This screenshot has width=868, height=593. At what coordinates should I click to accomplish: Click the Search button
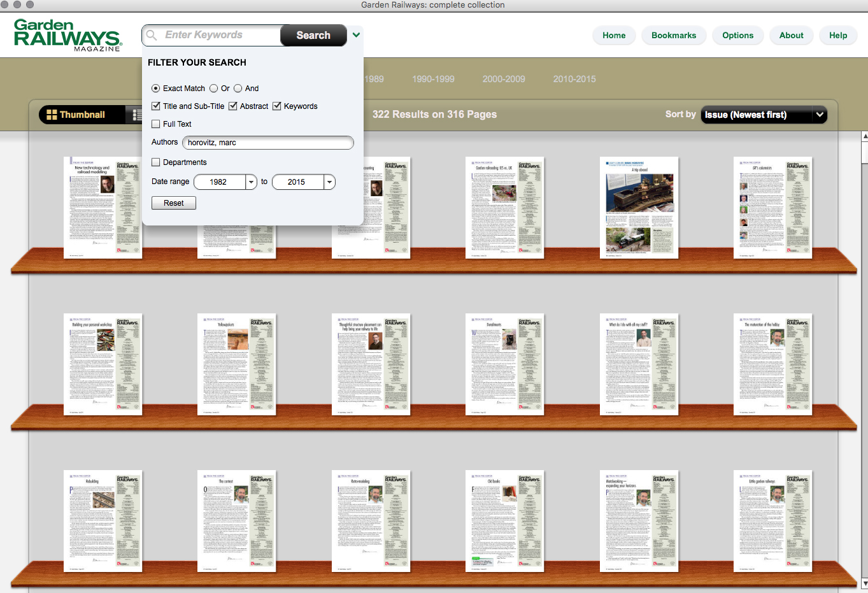click(313, 35)
